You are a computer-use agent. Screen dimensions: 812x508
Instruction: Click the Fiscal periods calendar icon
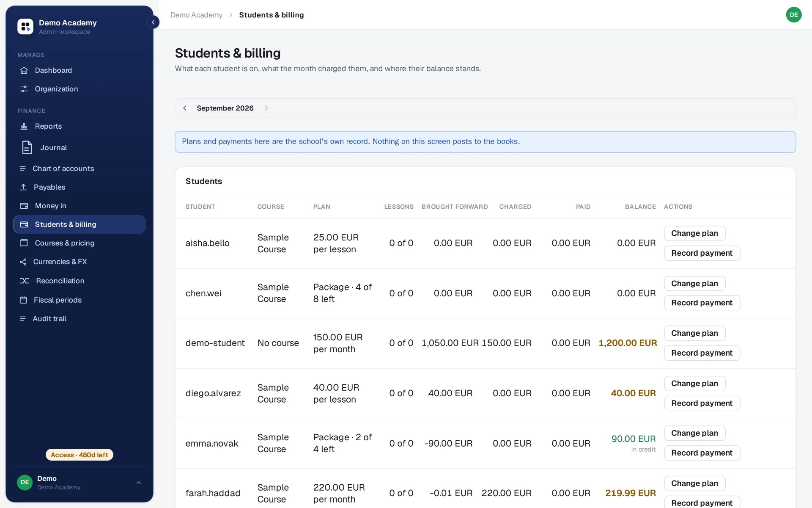coord(23,300)
